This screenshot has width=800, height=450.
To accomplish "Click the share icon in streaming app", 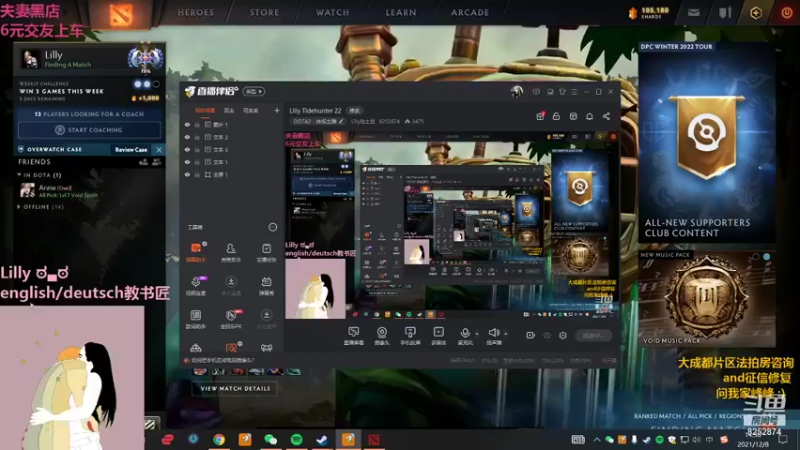I will (x=606, y=116).
